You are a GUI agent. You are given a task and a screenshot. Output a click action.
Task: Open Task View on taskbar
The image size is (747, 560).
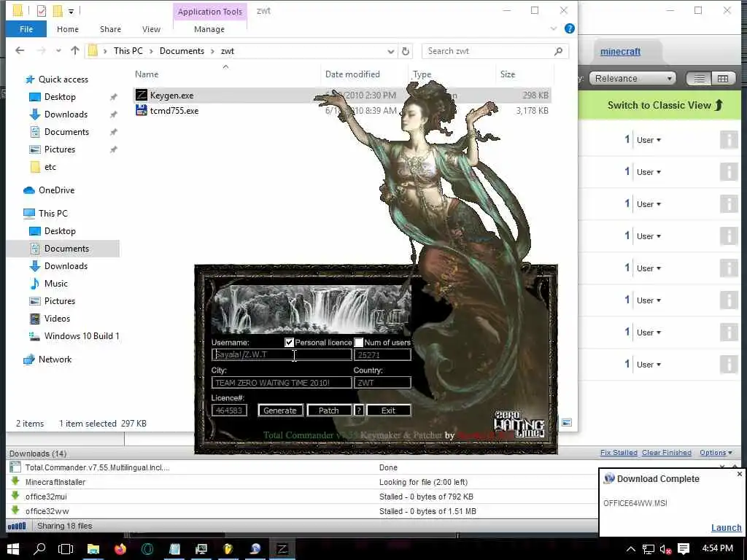coord(66,549)
